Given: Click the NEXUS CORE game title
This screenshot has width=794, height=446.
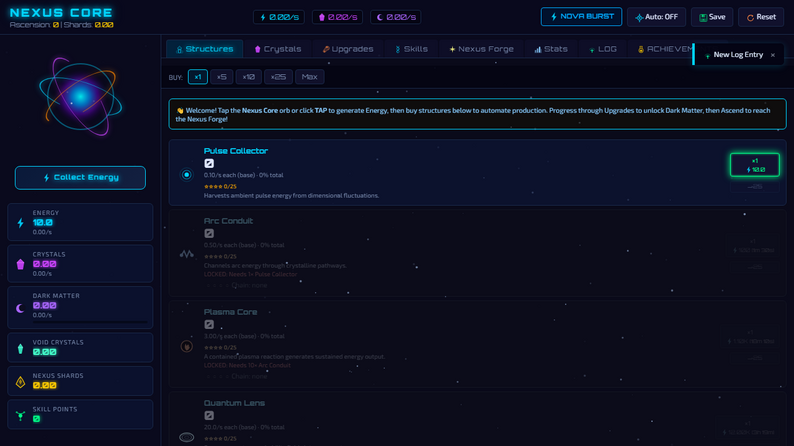Looking at the screenshot, I should click(61, 13).
